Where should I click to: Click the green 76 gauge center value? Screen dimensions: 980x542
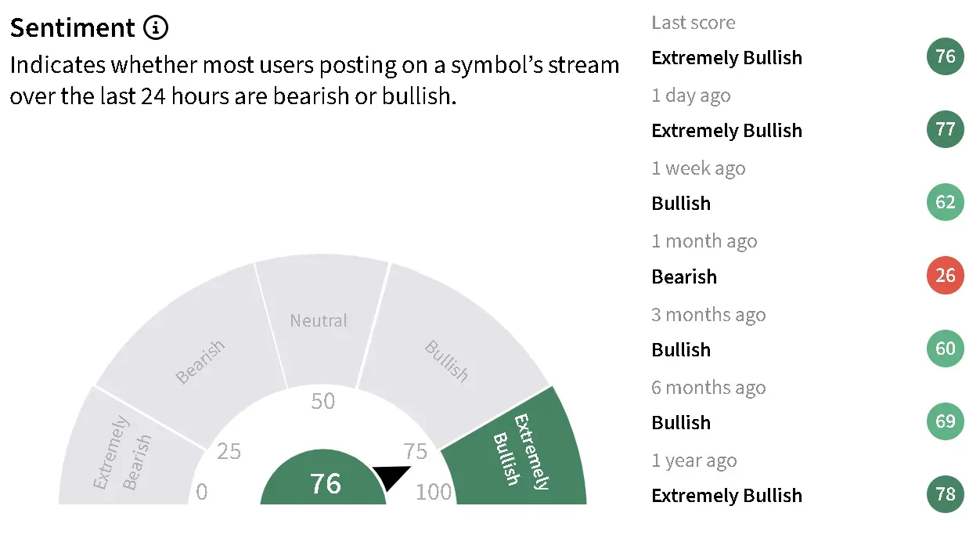[x=324, y=483]
